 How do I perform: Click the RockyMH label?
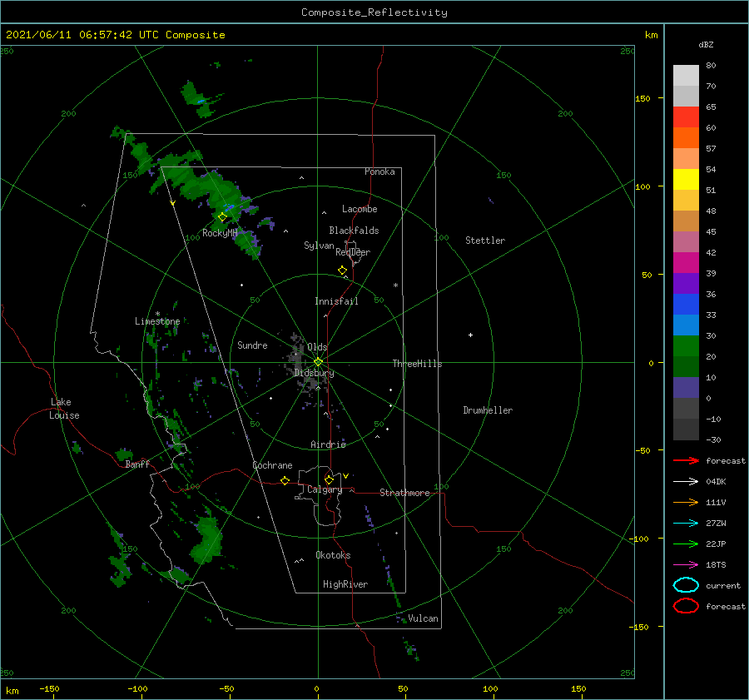point(220,233)
